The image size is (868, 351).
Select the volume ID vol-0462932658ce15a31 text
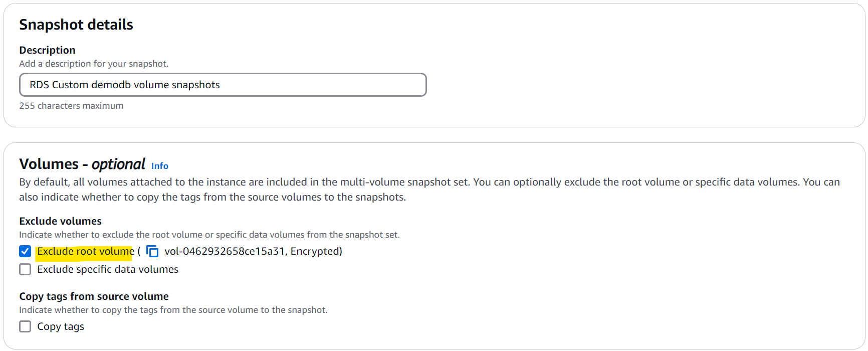click(225, 251)
